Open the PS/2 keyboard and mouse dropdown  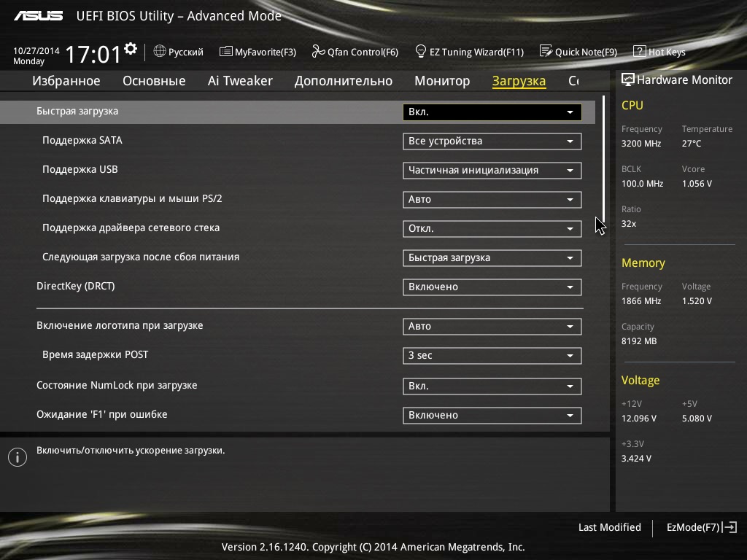(x=492, y=200)
